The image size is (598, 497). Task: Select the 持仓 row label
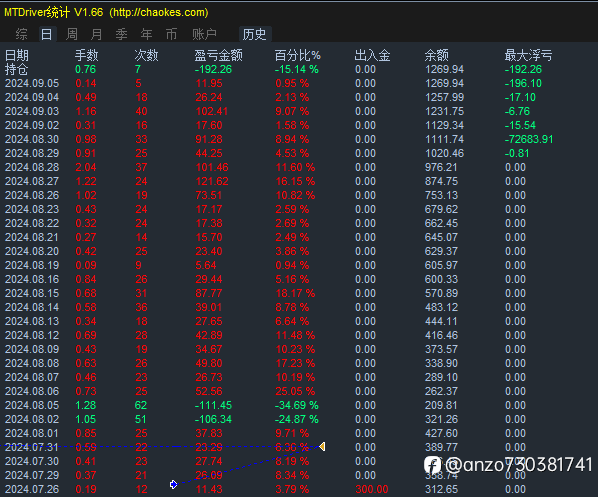pyautogui.click(x=16, y=69)
